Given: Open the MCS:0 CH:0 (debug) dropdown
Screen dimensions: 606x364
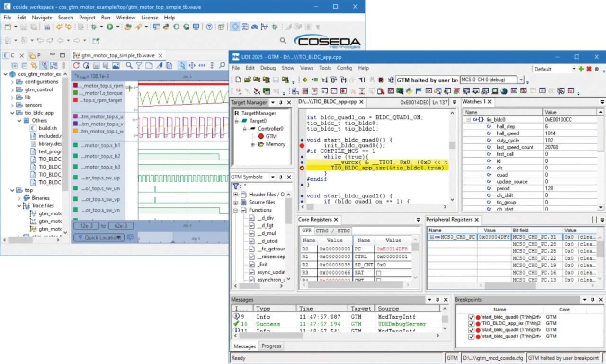Looking at the screenshot, I should point(521,80).
